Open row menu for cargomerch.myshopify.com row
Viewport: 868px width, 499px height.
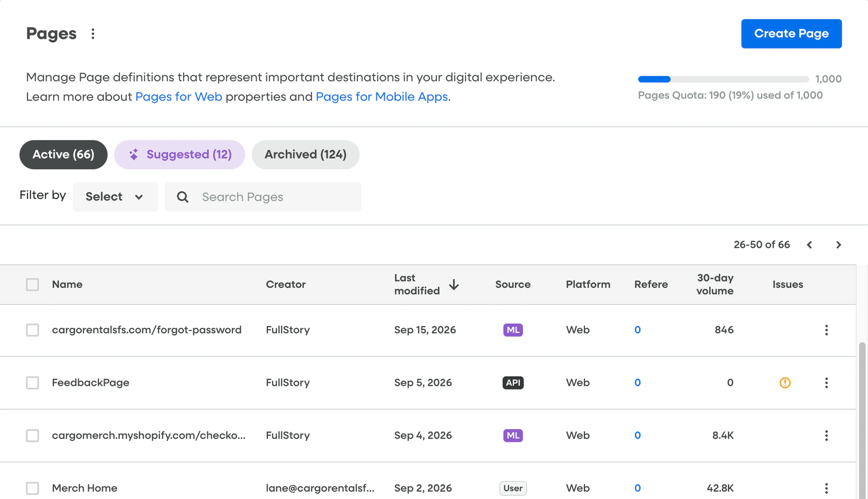pyautogui.click(x=826, y=436)
